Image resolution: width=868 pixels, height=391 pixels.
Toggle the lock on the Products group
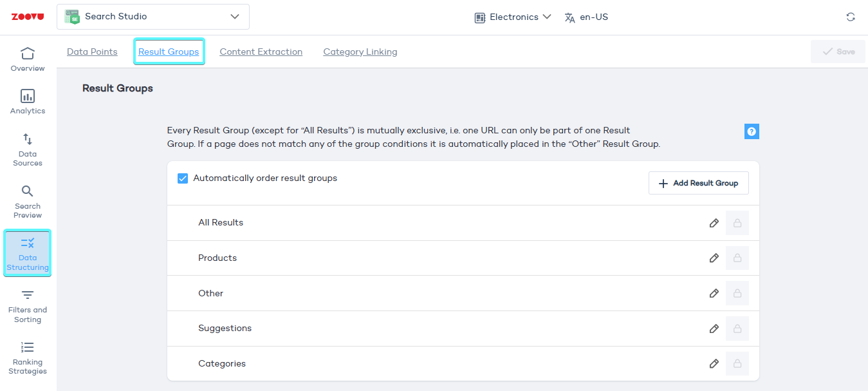click(x=737, y=258)
